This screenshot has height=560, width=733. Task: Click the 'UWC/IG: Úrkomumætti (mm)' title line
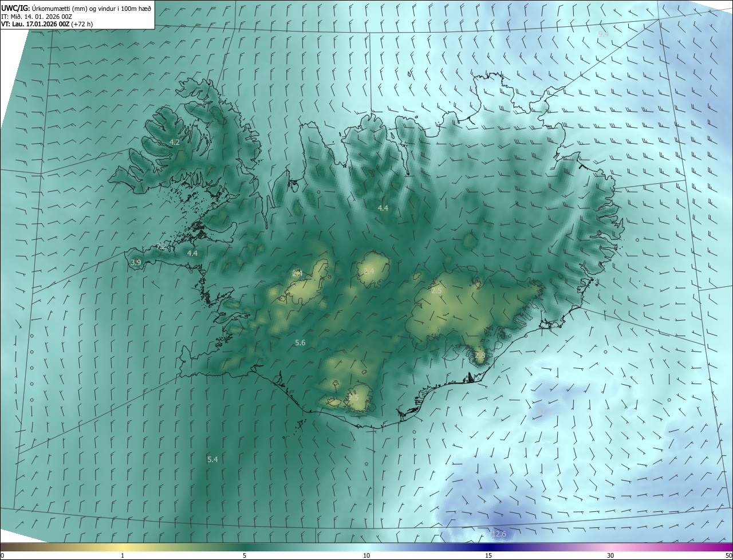pos(76,7)
